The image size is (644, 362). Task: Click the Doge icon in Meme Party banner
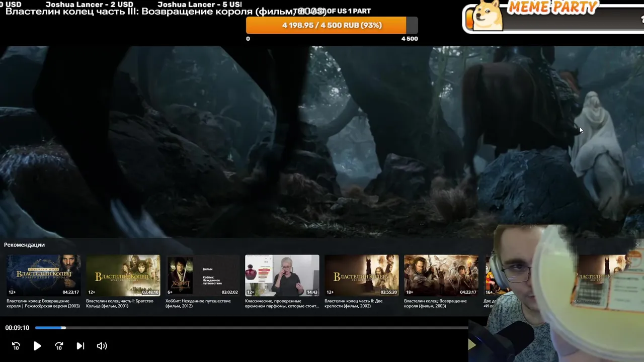[x=486, y=15]
